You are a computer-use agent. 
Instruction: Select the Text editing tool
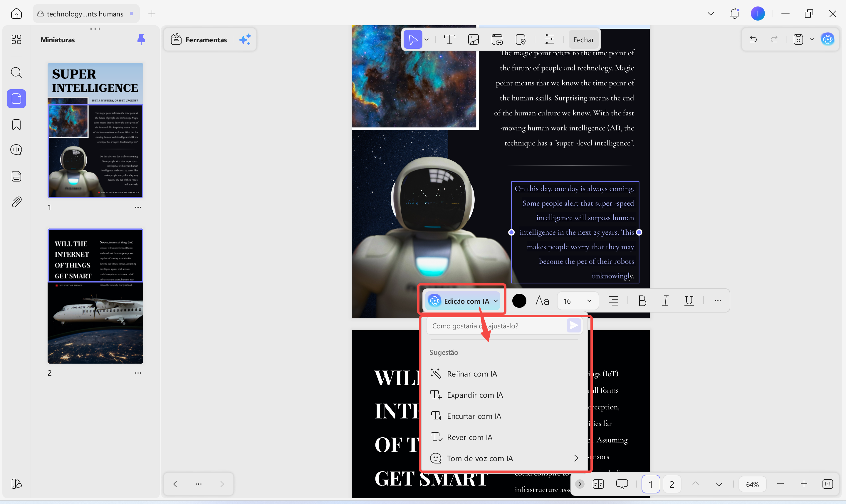click(449, 39)
